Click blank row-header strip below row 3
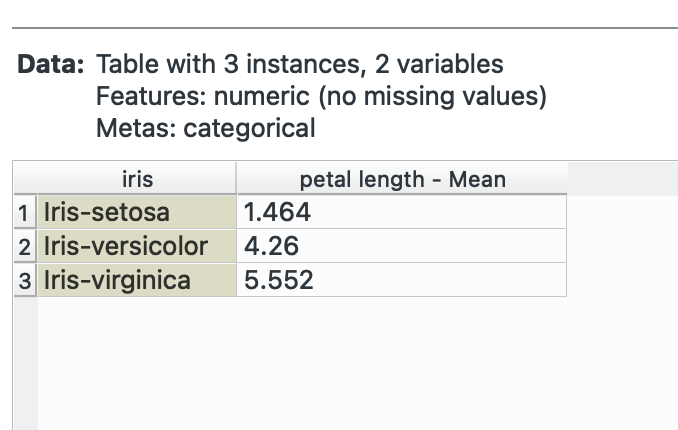678x430 pixels. (x=24, y=360)
